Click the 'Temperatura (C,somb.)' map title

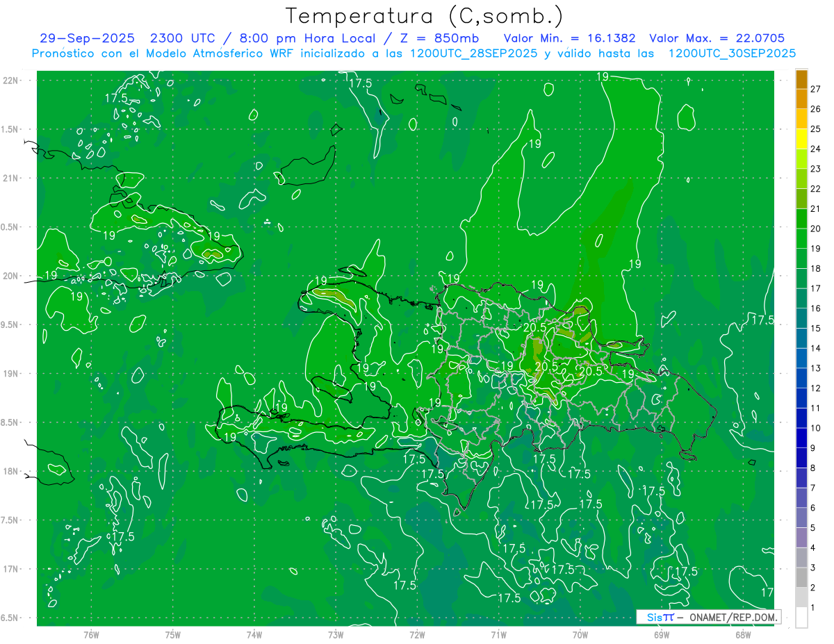click(425, 16)
